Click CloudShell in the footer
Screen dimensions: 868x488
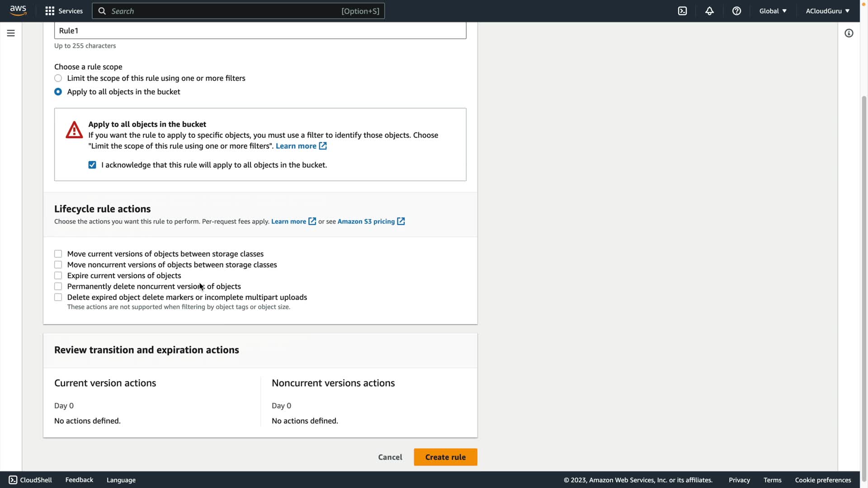pyautogui.click(x=30, y=480)
